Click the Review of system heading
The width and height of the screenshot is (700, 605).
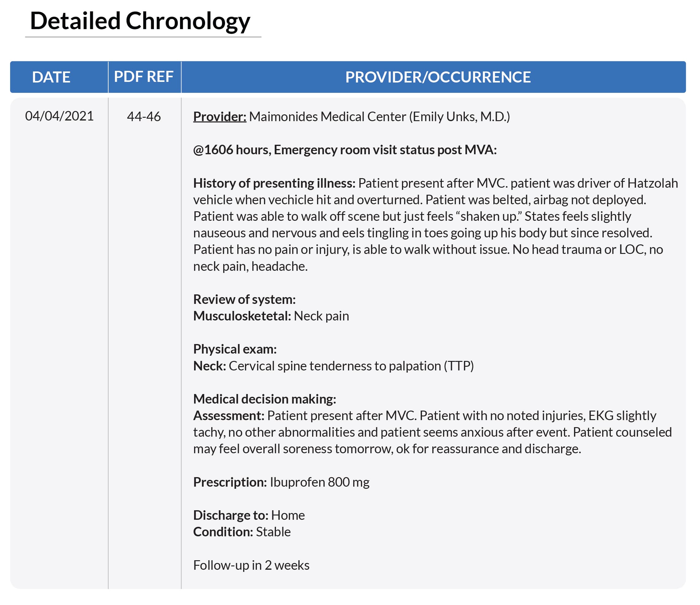[245, 300]
